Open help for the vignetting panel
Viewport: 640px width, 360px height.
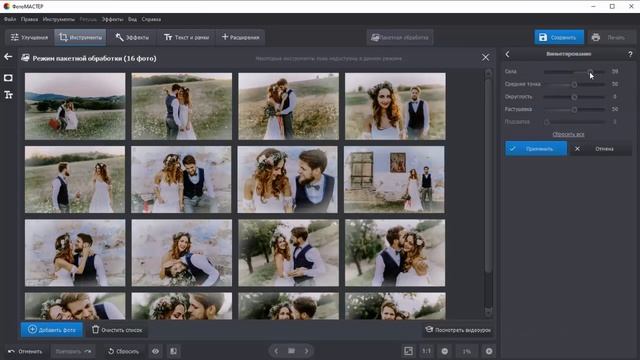point(630,54)
